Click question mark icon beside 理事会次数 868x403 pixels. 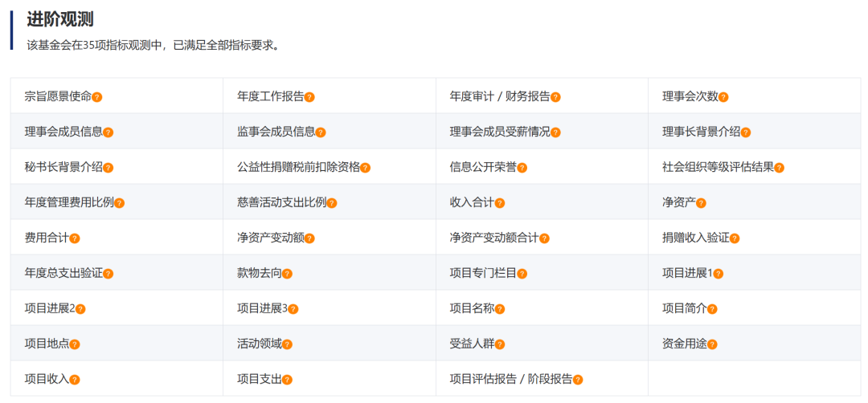pyautogui.click(x=723, y=97)
